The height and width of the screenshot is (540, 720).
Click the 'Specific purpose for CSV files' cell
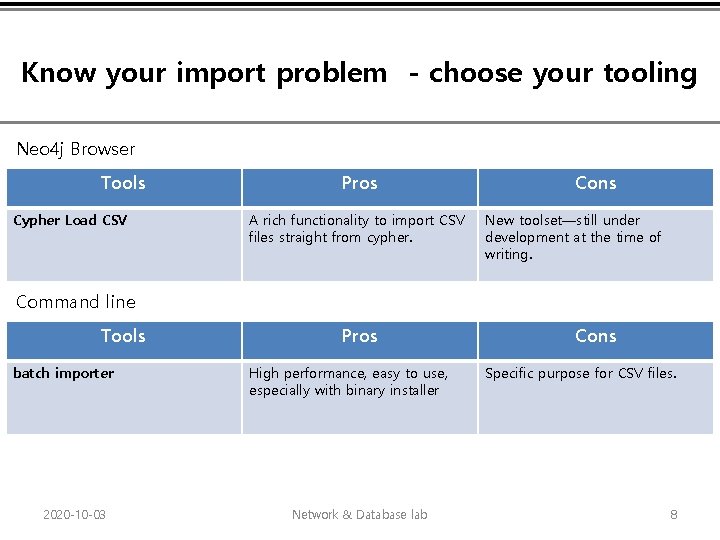(x=581, y=373)
